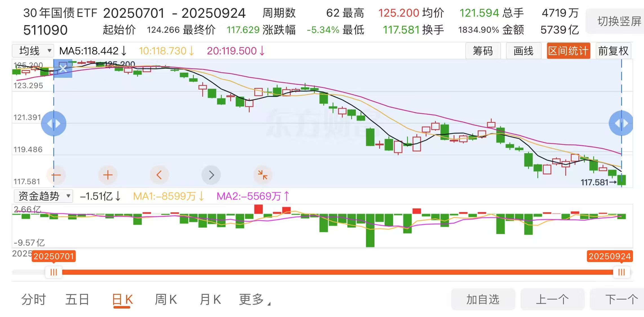Click the left chevron pan-back icon
This screenshot has height=317, width=644.
(x=159, y=175)
